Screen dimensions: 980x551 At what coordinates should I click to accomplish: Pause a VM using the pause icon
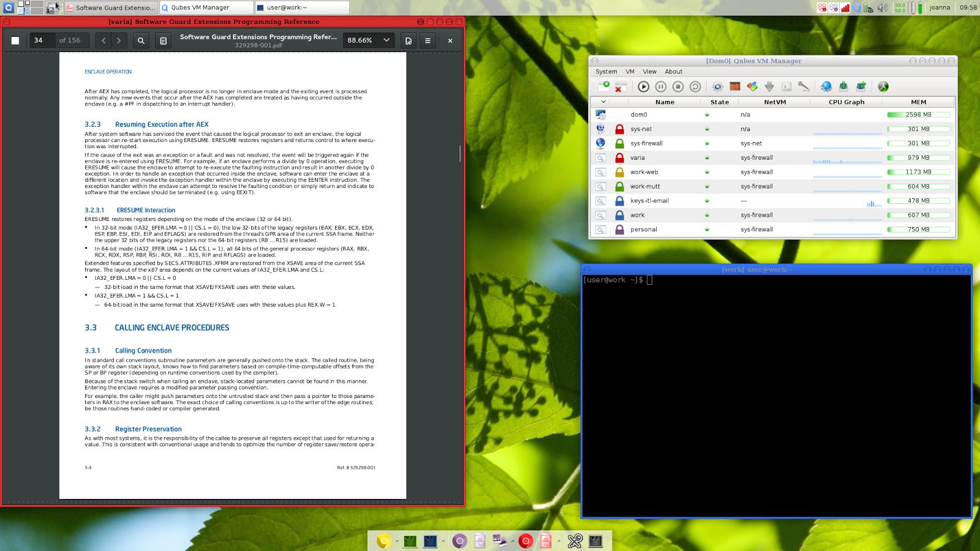[x=660, y=87]
